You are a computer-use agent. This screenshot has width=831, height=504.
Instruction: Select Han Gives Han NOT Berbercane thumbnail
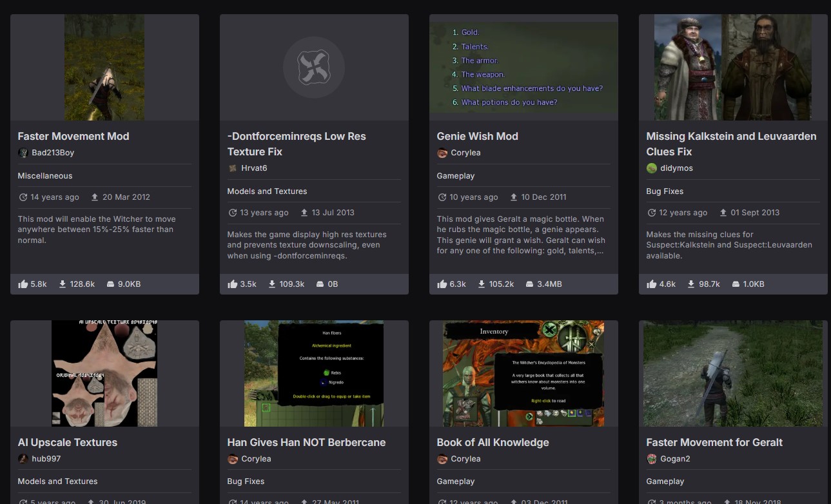314,374
